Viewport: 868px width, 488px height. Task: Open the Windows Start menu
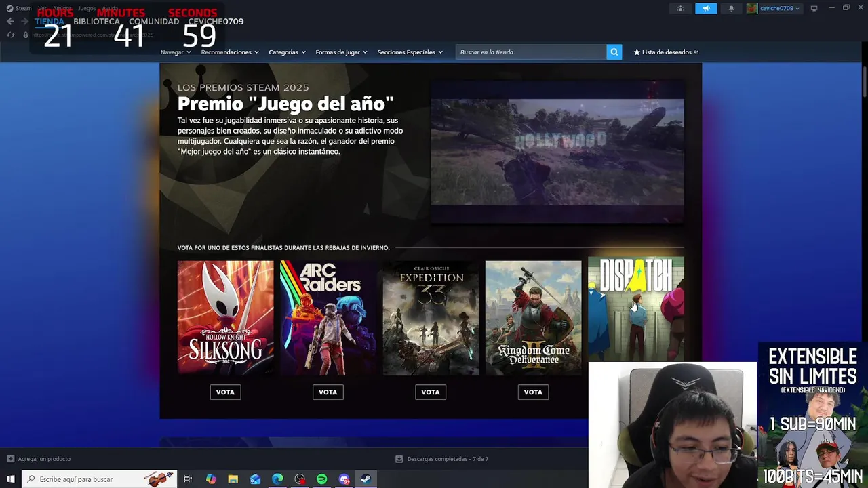10,479
